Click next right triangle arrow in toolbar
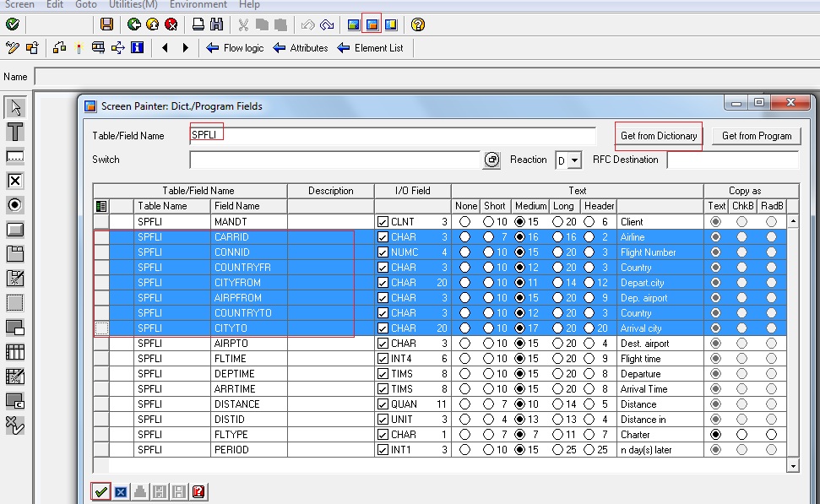The width and height of the screenshot is (820, 504). click(185, 47)
